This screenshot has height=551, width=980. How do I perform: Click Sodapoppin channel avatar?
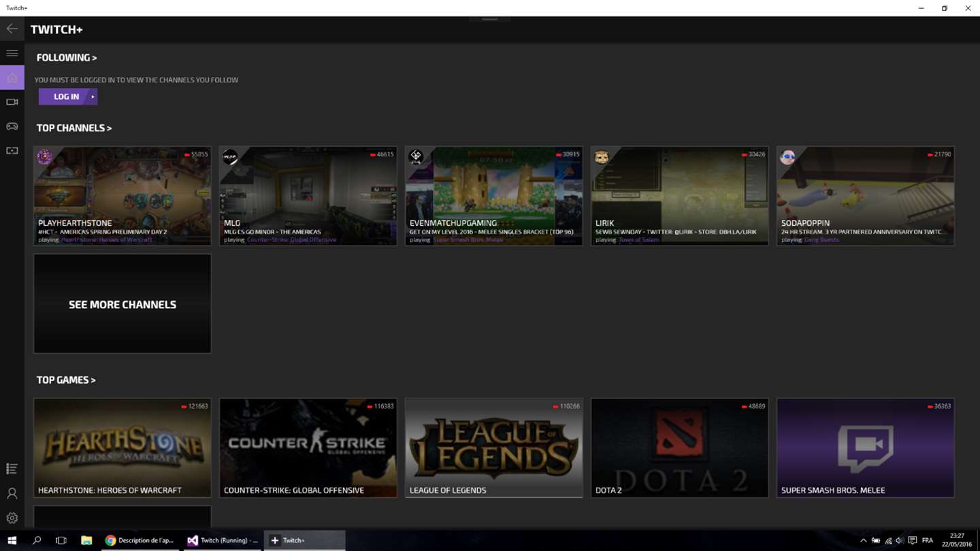(x=787, y=157)
